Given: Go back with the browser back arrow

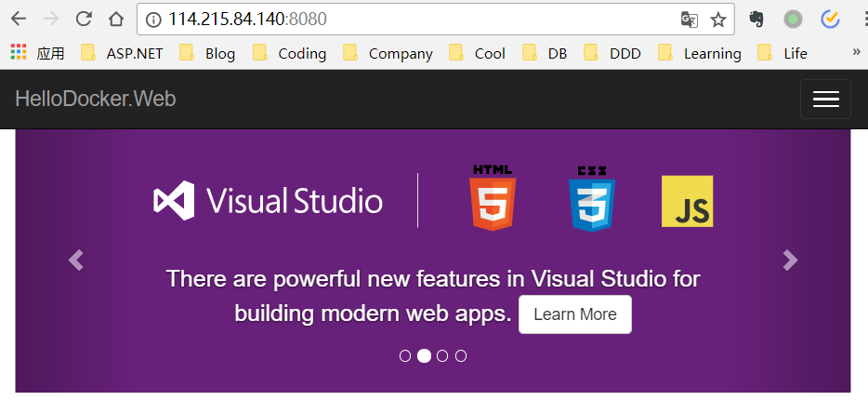Looking at the screenshot, I should [19, 20].
